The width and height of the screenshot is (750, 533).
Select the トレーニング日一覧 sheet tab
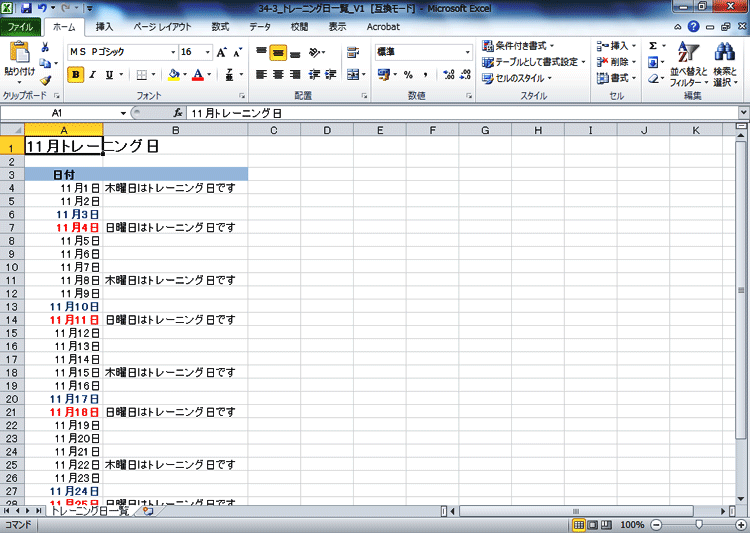[x=90, y=511]
